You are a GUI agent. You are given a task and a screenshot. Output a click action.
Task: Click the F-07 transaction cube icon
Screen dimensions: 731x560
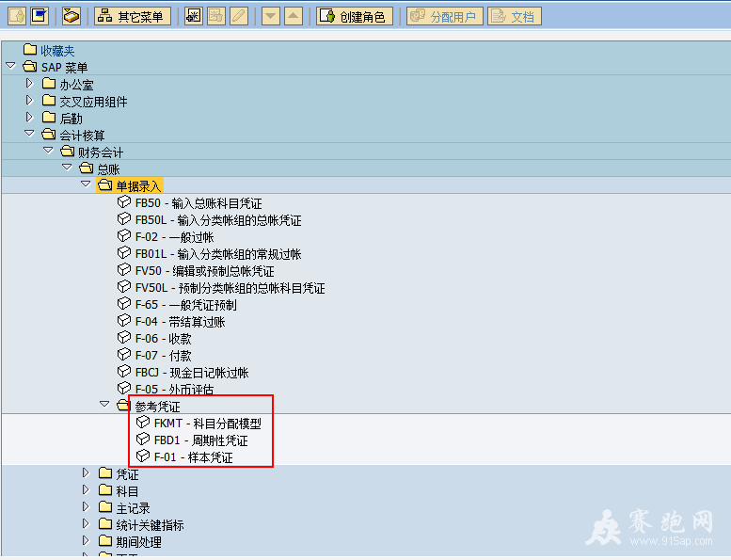(x=124, y=355)
